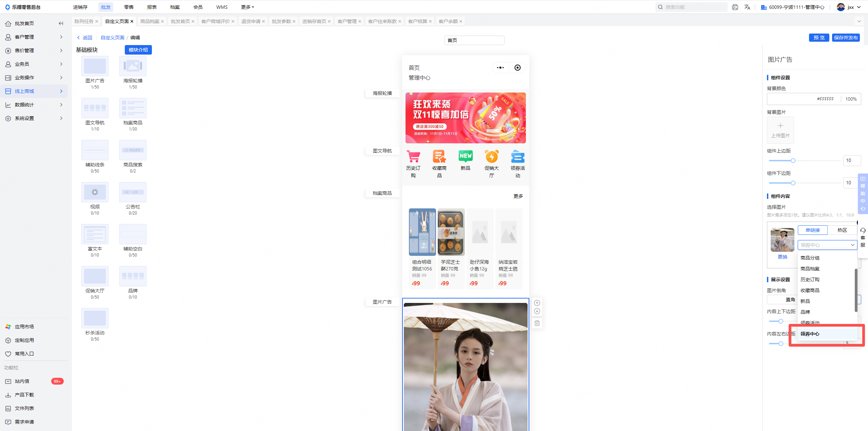Delete the image ad module with trash icon

coord(537,323)
